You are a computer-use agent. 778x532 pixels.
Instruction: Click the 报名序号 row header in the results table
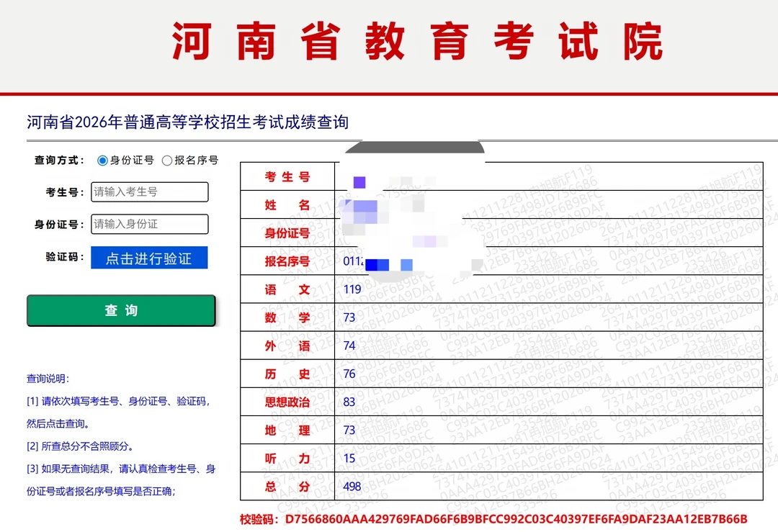point(287,261)
